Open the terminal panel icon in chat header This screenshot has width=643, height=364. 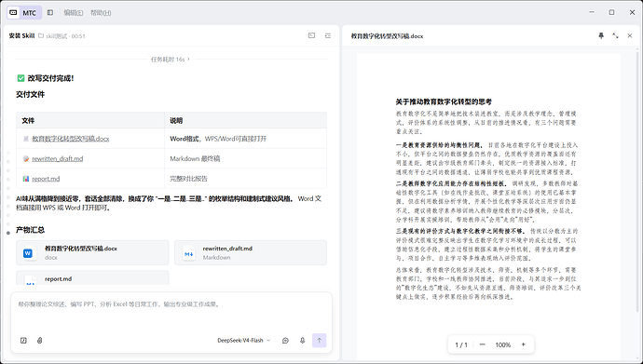point(311,35)
